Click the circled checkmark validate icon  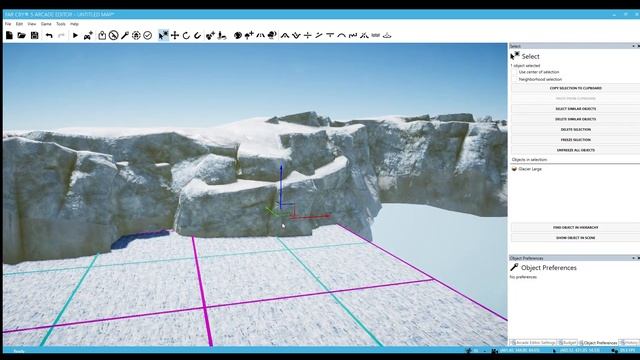point(148,36)
